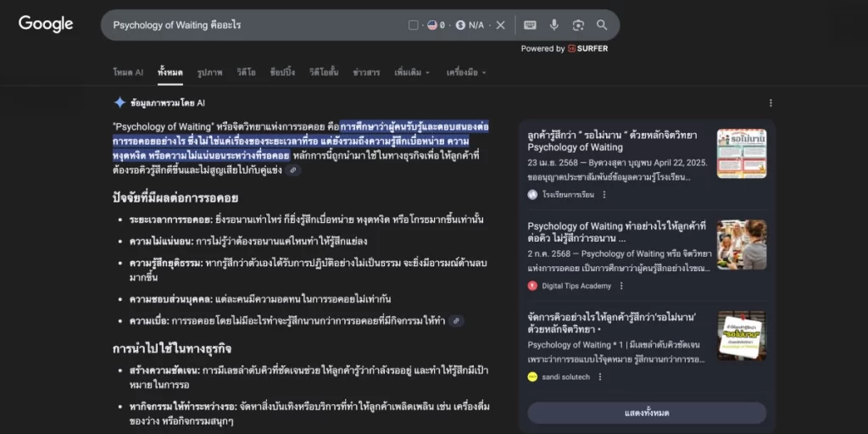Open result ลูกค้ารู้สึกว่า รอไม่นาน article
This screenshot has height=434, width=868.
[x=612, y=142]
